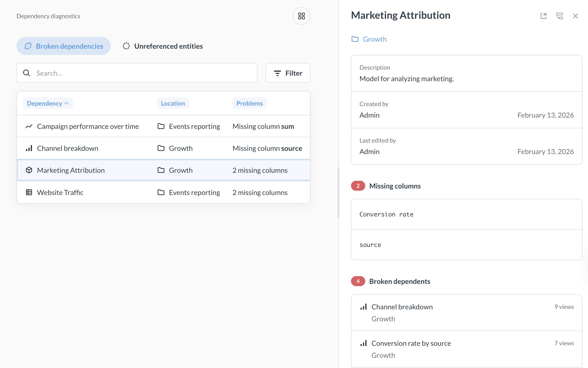Image resolution: width=588 pixels, height=368 pixels.
Task: Open the Growth collection link in panel
Action: click(374, 39)
